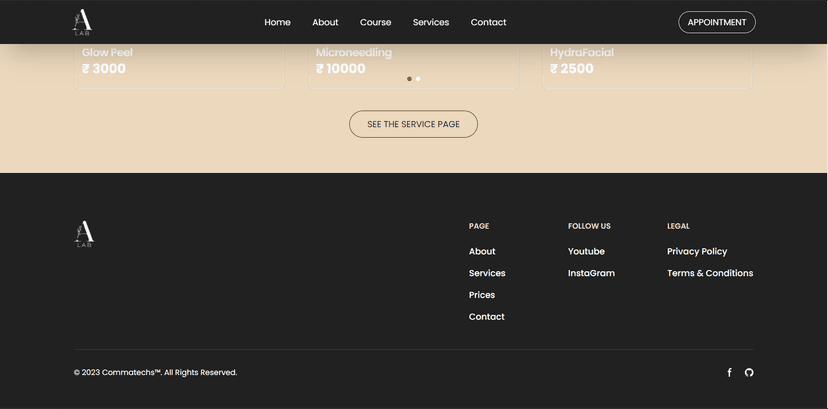This screenshot has height=409, width=828.
Task: Select the first carousel pagination dot
Action: [409, 79]
